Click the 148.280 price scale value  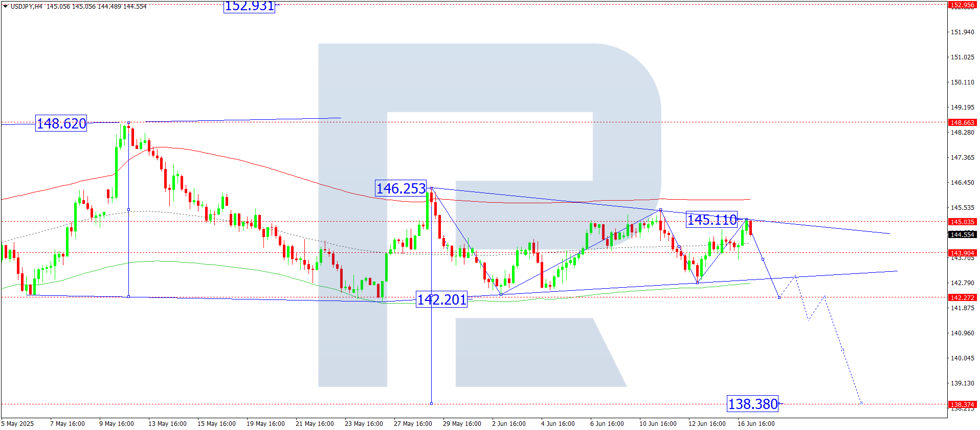coord(963,132)
